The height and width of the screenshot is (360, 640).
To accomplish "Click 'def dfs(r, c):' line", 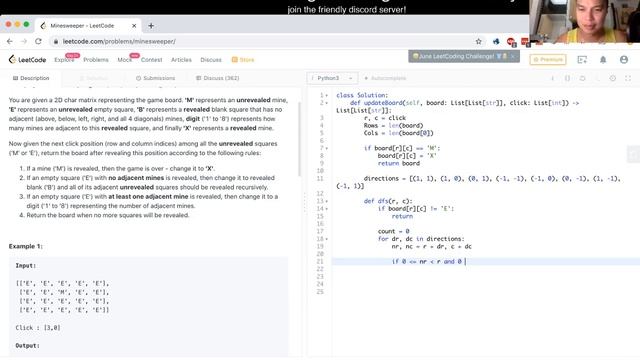I will 388,201.
